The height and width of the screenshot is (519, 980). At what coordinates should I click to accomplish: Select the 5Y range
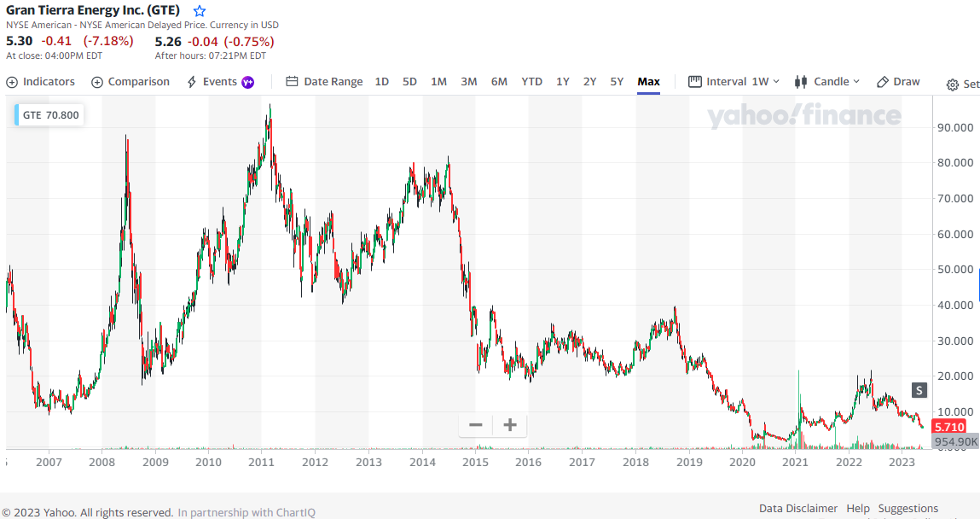pos(617,82)
